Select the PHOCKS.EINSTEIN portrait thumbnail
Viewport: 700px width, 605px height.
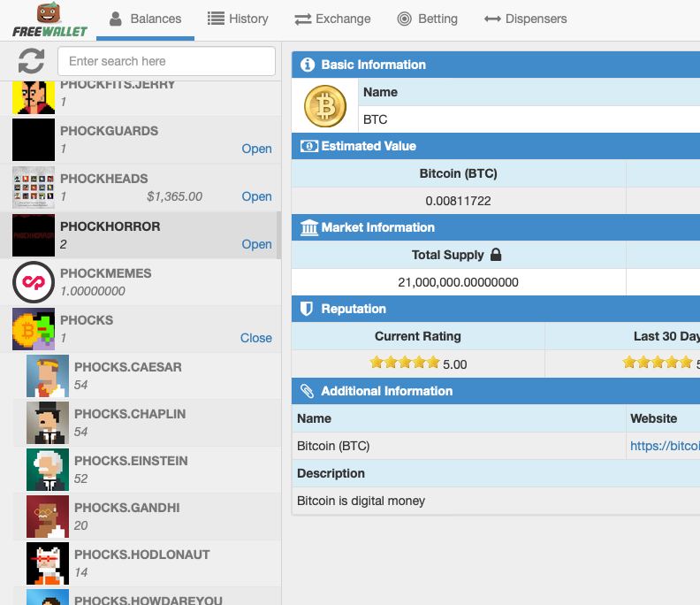coord(48,470)
